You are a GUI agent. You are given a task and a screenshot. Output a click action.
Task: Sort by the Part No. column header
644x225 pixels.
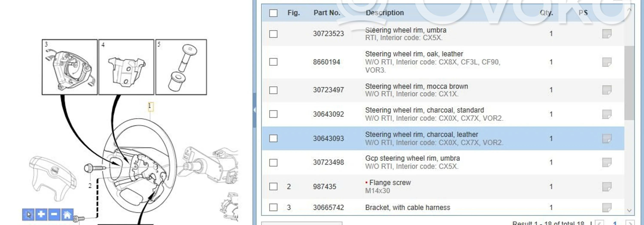(327, 13)
